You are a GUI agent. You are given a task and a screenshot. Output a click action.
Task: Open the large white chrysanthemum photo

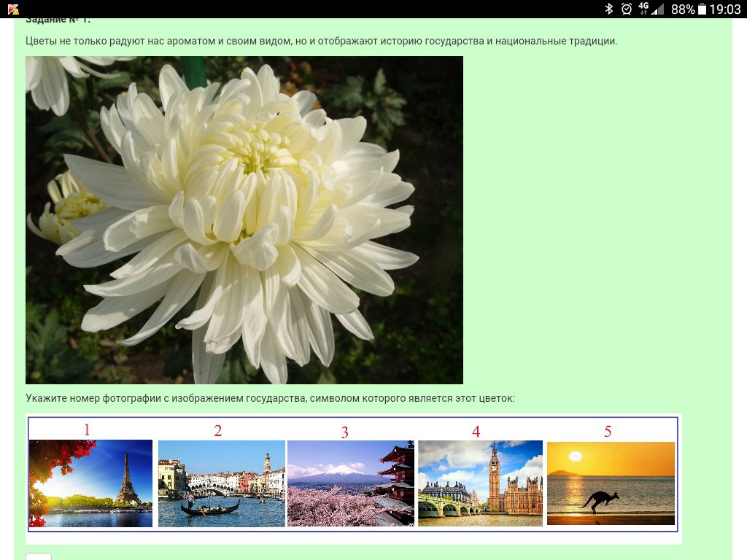tap(244, 220)
